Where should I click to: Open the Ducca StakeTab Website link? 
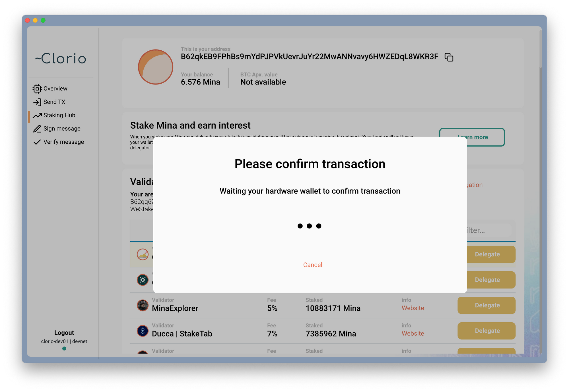[x=413, y=333]
